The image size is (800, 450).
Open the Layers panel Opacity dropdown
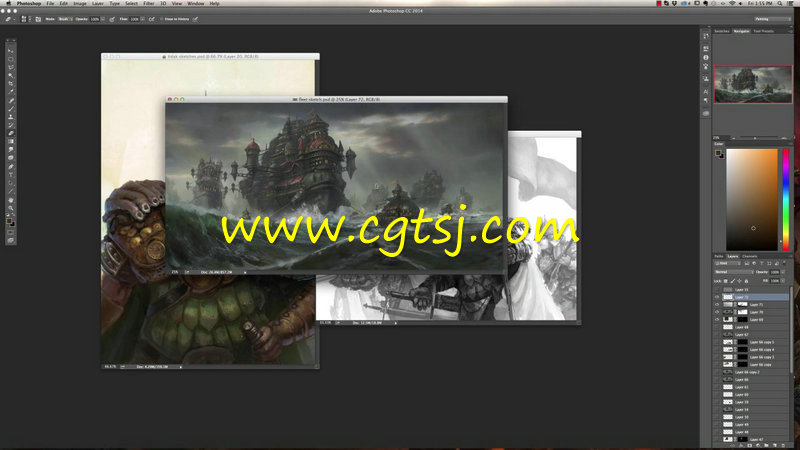pyautogui.click(x=783, y=272)
